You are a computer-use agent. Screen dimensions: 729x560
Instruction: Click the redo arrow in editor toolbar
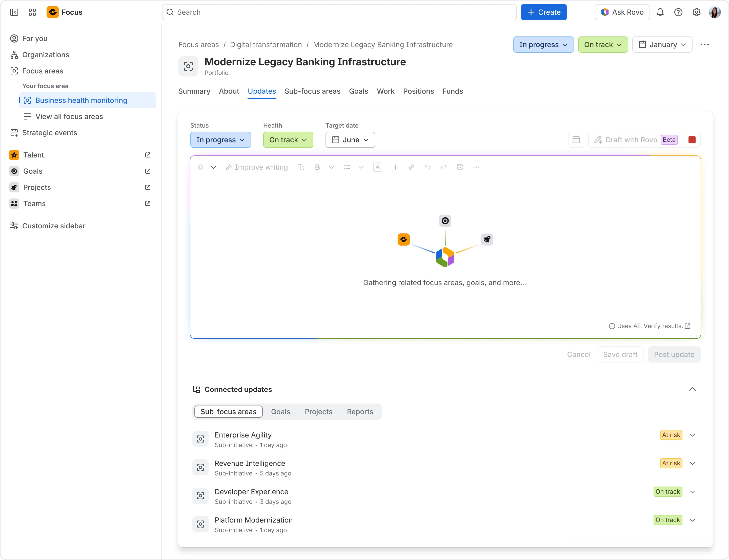tap(444, 167)
